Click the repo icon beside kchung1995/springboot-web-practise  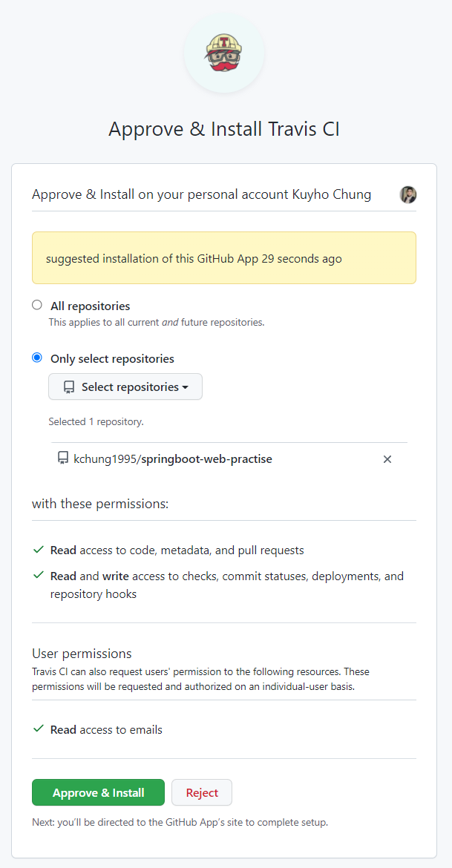[63, 458]
